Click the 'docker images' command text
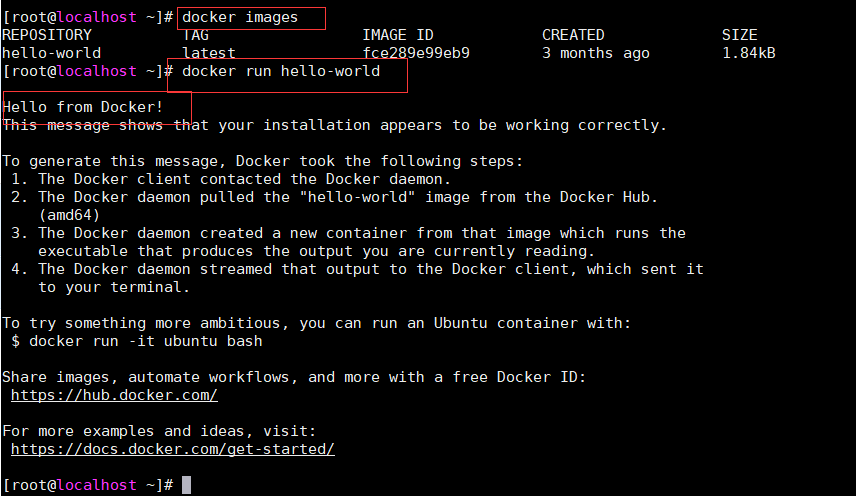The image size is (856, 496). pyautogui.click(x=240, y=17)
